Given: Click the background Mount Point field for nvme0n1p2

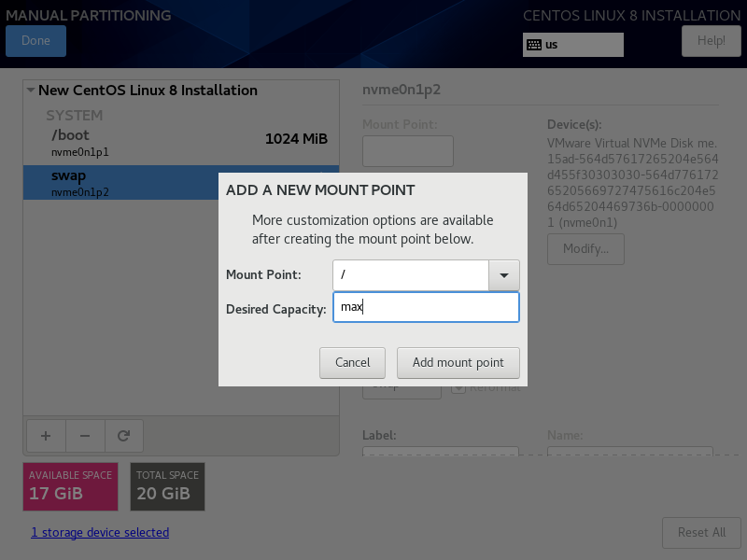Looking at the screenshot, I should (x=408, y=151).
